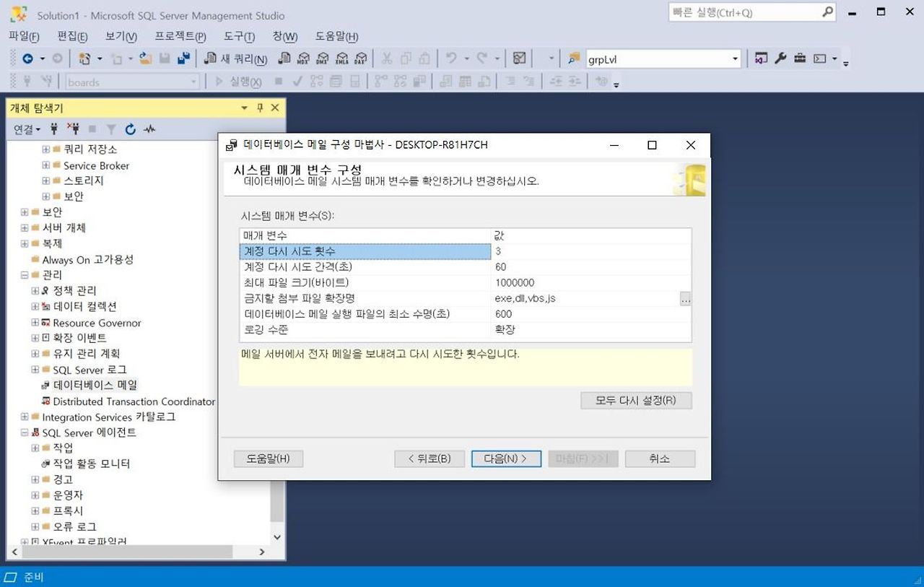The image size is (924, 587).
Task: Open the 보기(V) menu
Action: tap(121, 37)
